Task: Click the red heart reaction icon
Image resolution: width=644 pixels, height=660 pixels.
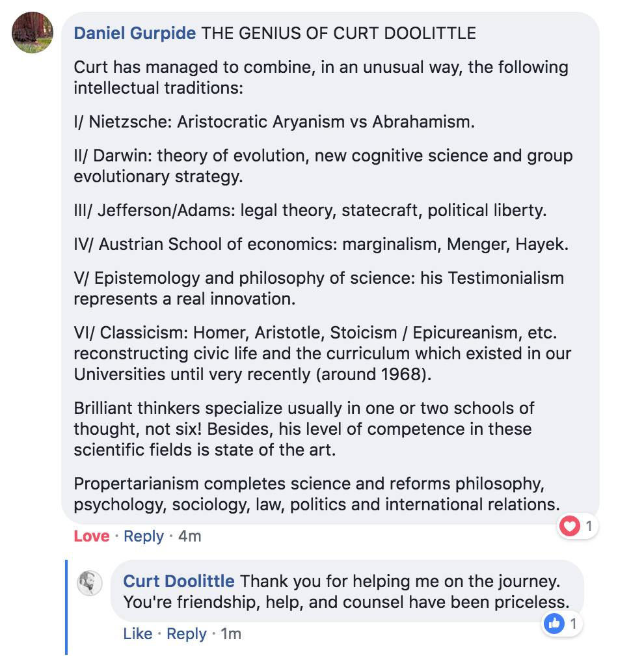Action: point(570,527)
